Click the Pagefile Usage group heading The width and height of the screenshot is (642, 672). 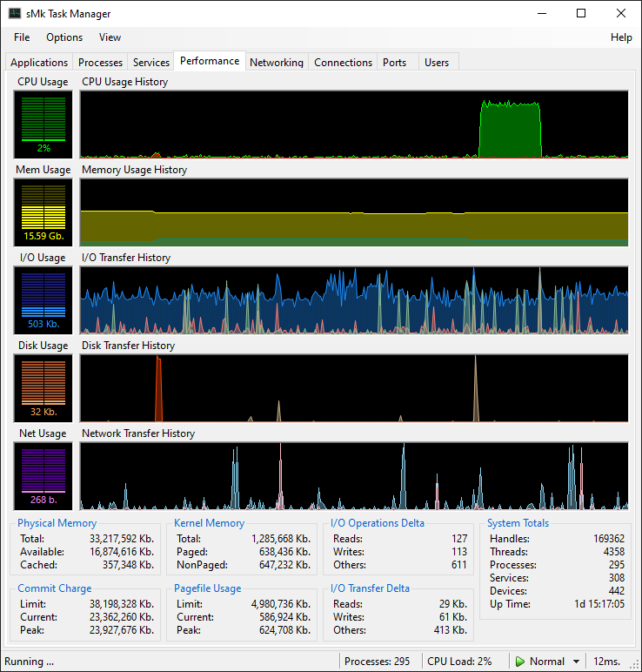click(x=207, y=588)
